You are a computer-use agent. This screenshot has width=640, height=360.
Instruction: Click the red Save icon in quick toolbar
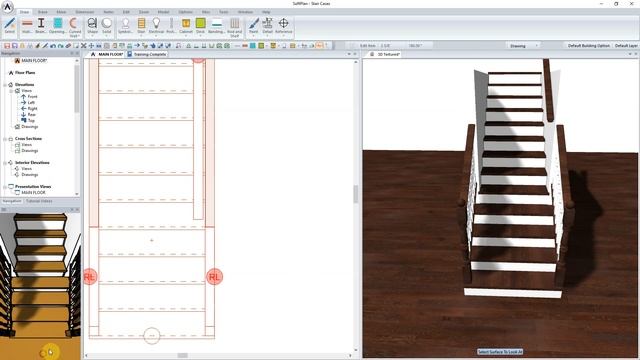coord(7,46)
